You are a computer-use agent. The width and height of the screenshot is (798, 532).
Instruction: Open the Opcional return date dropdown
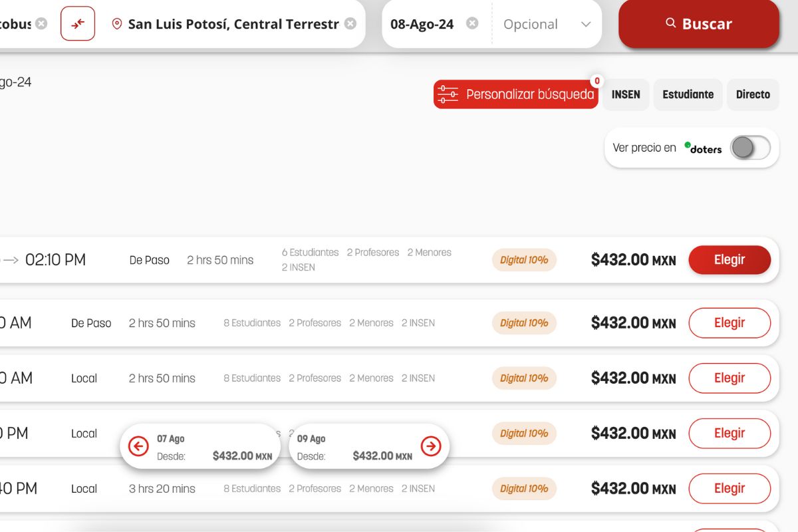[547, 24]
